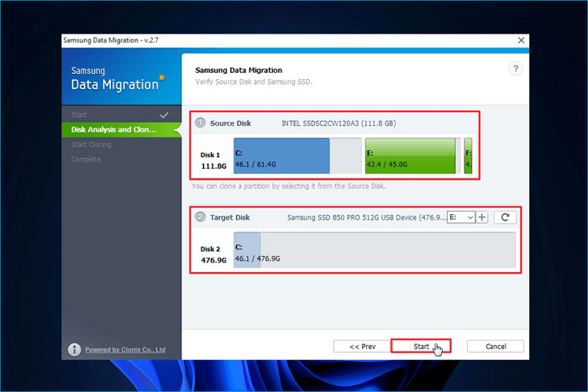Click the Disk 1 111.8G label
Image resolution: width=588 pixels, height=392 pixels.
click(x=213, y=160)
